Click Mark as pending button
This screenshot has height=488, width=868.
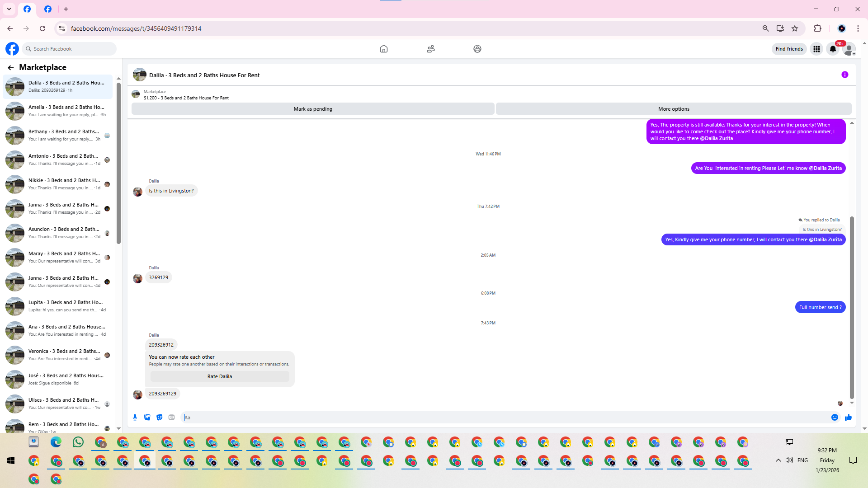click(x=313, y=109)
